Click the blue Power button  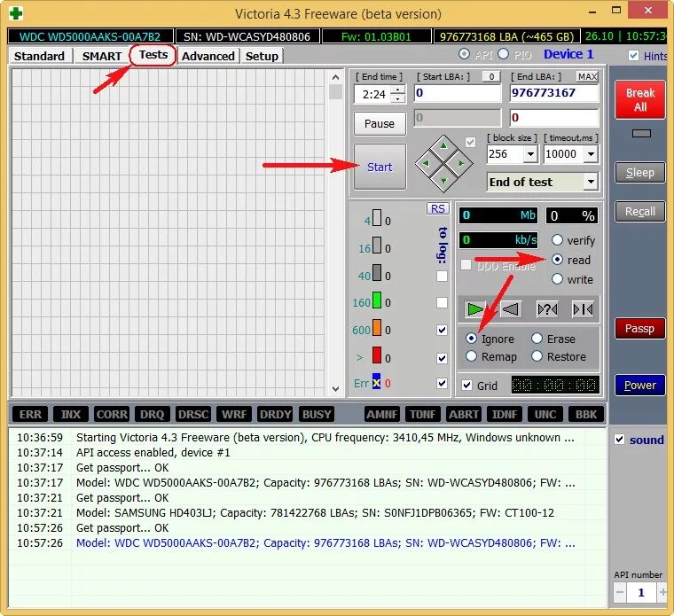pyautogui.click(x=640, y=385)
